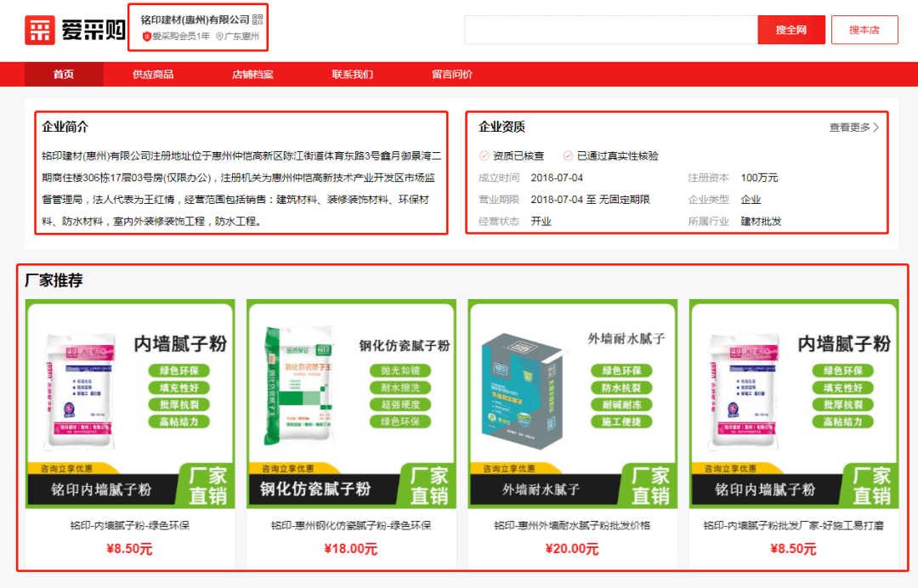Click title 铭印-内墙腻子粉-绿色环保
Screen dimensions: 918x588
[x=130, y=525]
